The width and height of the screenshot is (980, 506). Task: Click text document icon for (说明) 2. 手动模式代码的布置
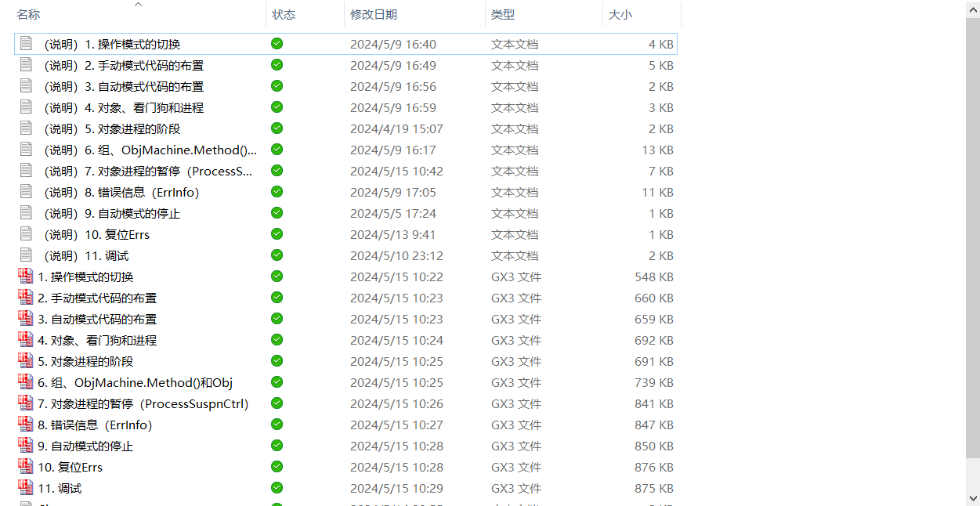[26, 64]
